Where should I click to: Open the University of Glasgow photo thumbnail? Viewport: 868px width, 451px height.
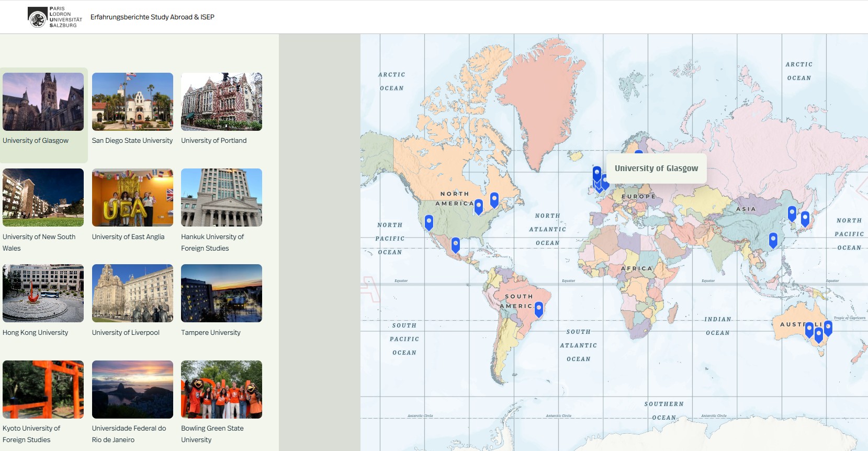coord(43,102)
